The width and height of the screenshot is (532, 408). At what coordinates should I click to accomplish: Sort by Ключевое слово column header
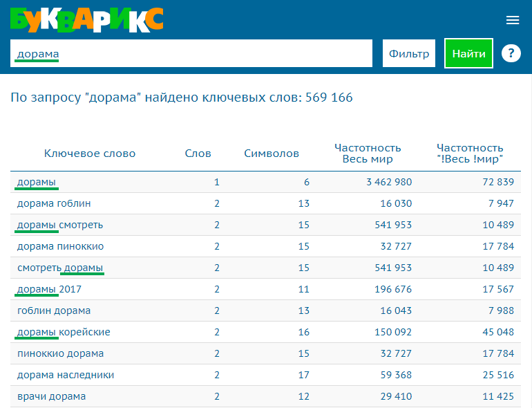pos(90,154)
